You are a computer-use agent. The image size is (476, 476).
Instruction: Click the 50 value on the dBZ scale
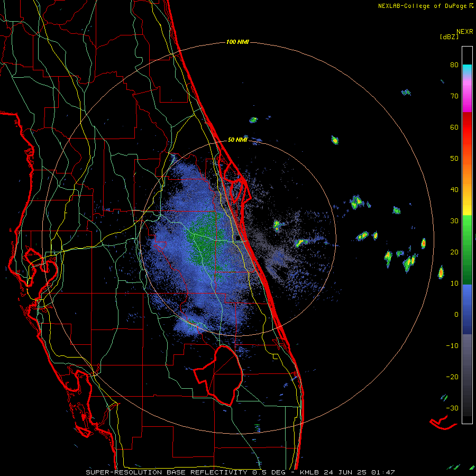point(454,159)
